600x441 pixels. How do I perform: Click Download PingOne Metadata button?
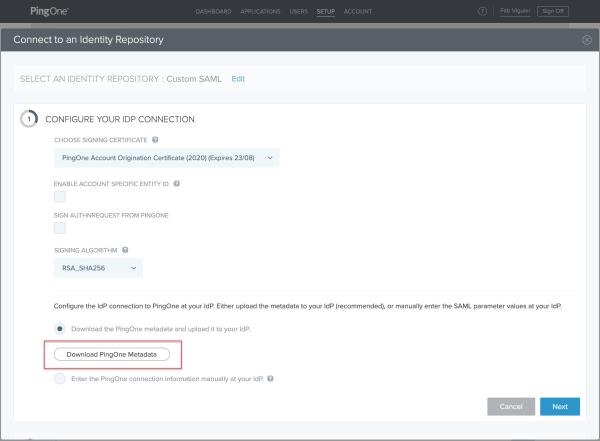click(x=112, y=354)
